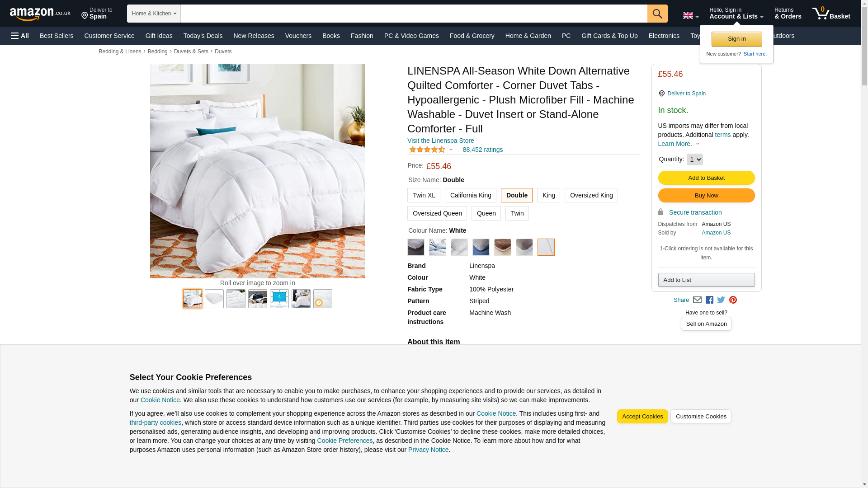Open Best Sellers in navigation bar
This screenshot has width=868, height=488.
57,36
